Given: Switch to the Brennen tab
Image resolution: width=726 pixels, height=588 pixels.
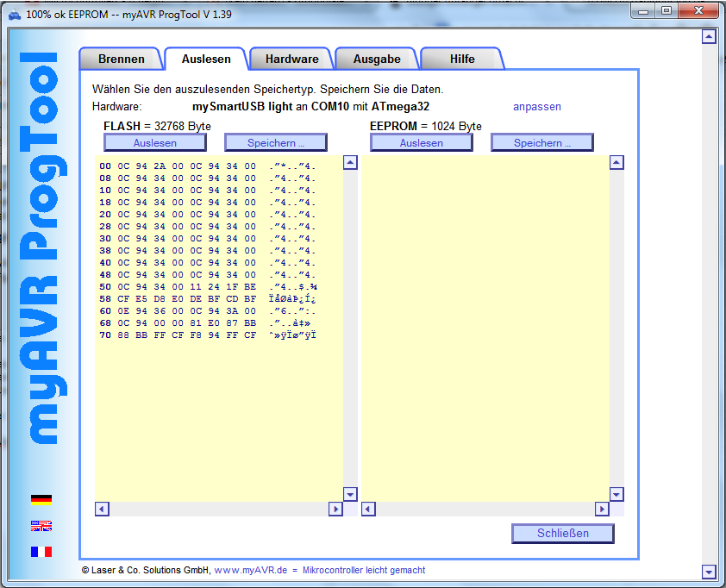Looking at the screenshot, I should (122, 59).
